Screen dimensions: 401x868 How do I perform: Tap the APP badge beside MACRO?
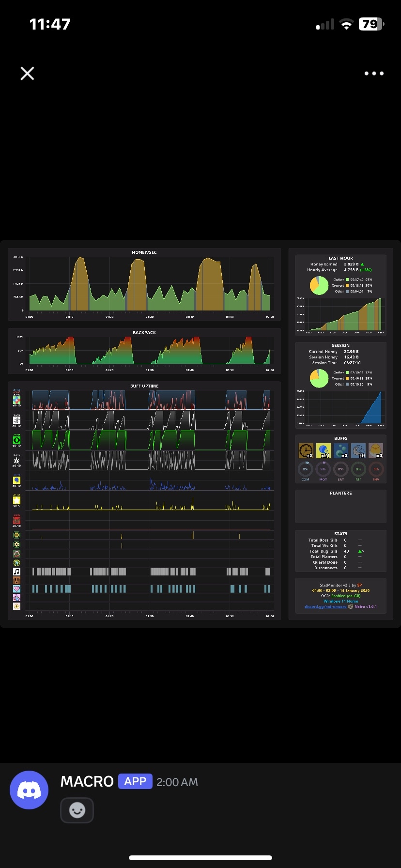(x=135, y=781)
